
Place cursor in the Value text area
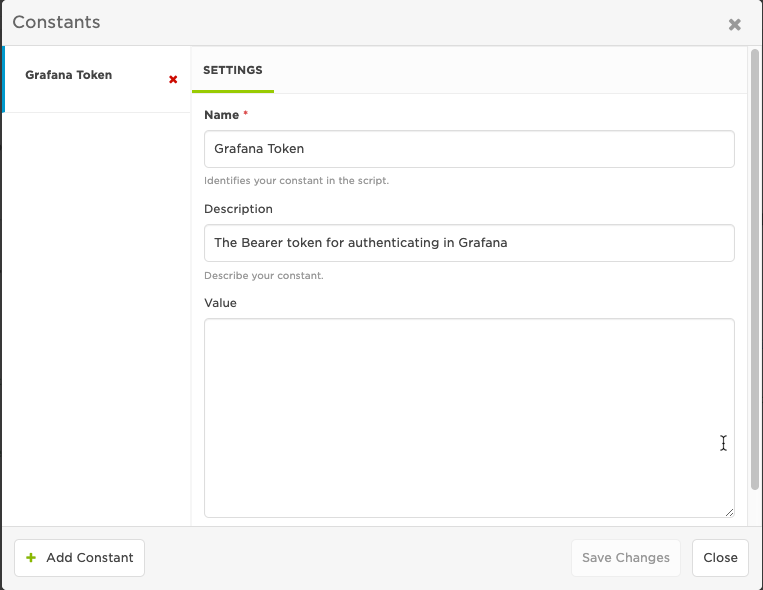pyautogui.click(x=469, y=417)
